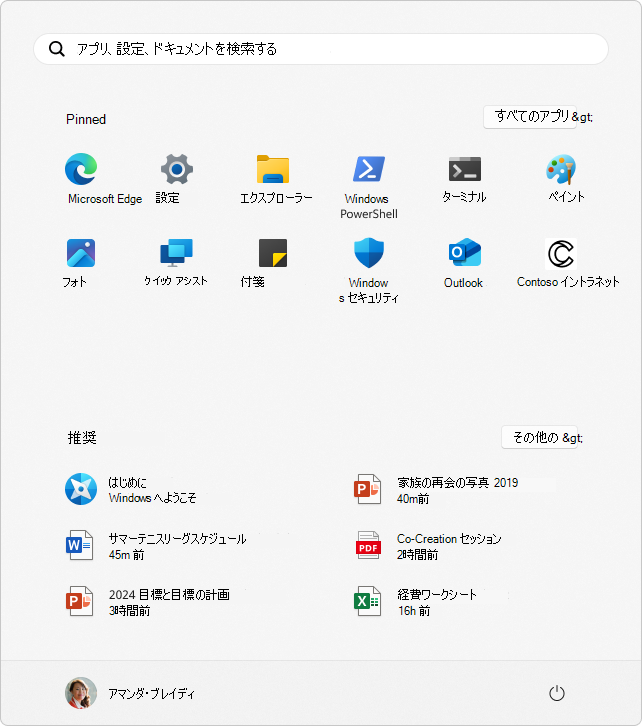642x726 pixels.
Task: Open the 付箋 sticky notes icon
Action: [273, 253]
